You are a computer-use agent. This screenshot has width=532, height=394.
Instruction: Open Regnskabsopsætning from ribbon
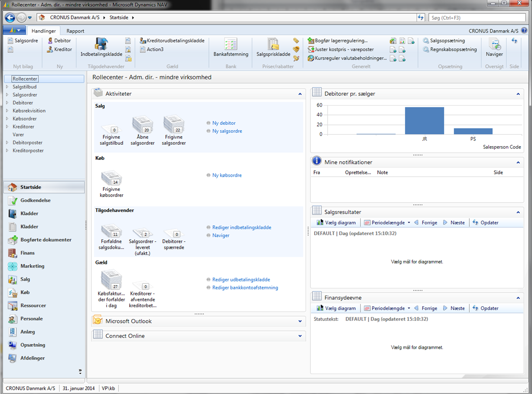coord(450,49)
